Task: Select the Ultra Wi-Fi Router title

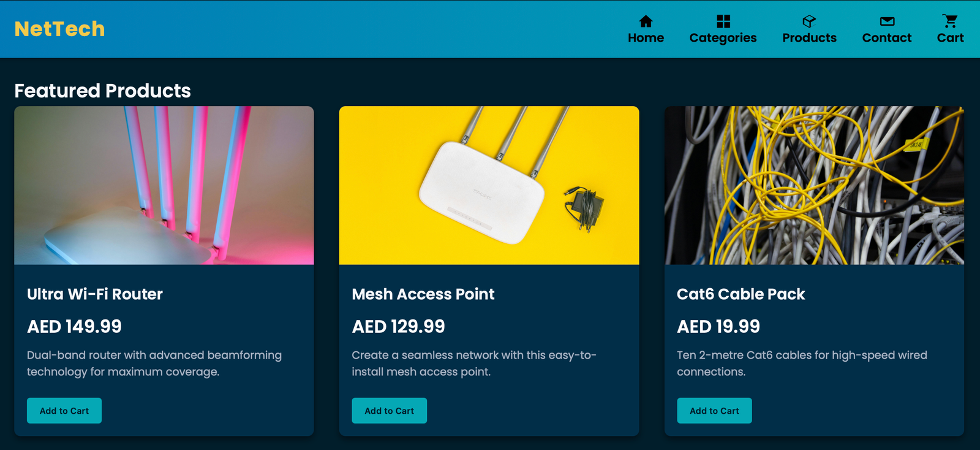Action: [x=95, y=294]
